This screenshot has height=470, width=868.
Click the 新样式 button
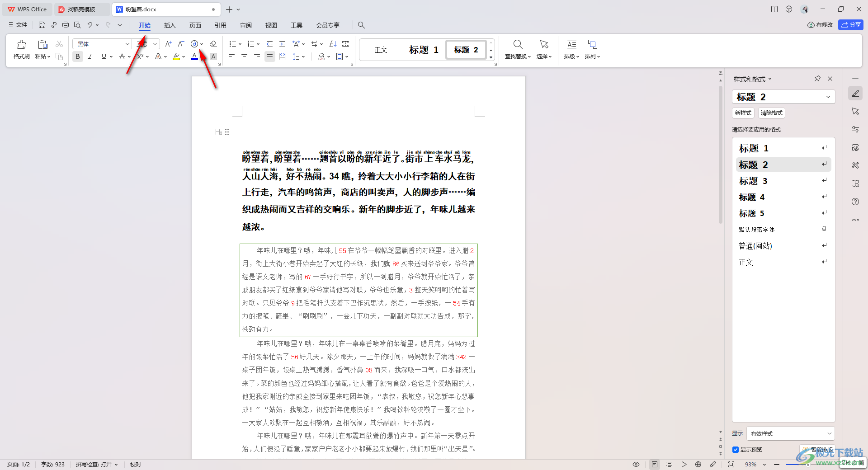[743, 113]
